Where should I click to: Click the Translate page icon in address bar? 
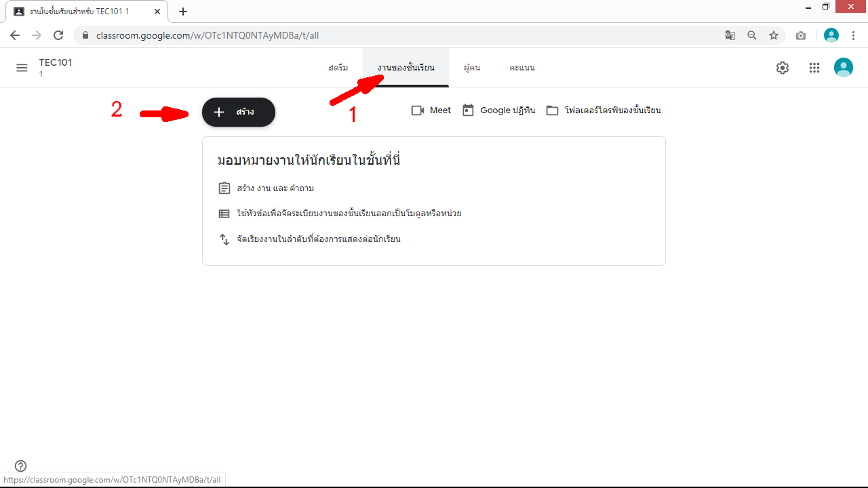click(x=730, y=35)
